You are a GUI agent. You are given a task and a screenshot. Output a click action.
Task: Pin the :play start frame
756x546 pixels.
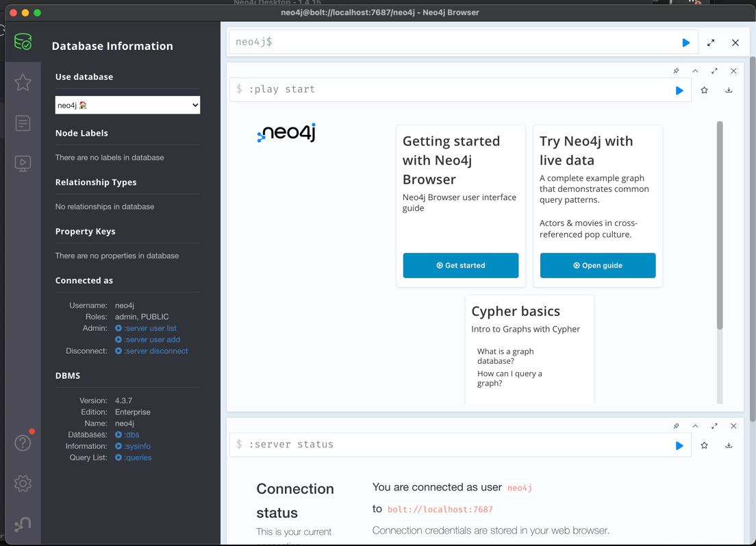[676, 71]
